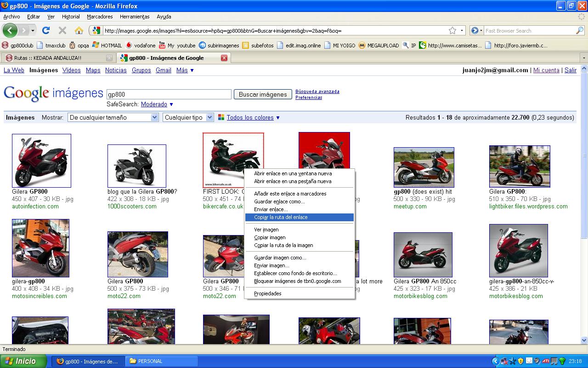
Task: Click the gp800 Firefox taskbar button
Action: pyautogui.click(x=87, y=361)
